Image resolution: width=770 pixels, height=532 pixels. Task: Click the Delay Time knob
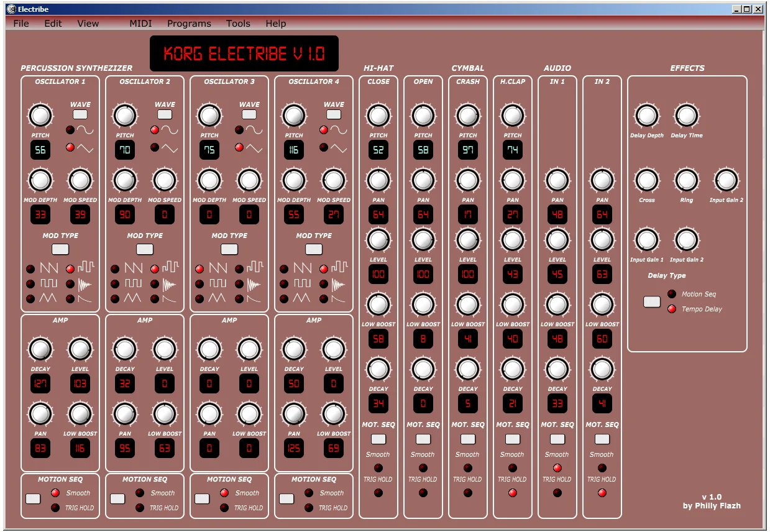[686, 116]
